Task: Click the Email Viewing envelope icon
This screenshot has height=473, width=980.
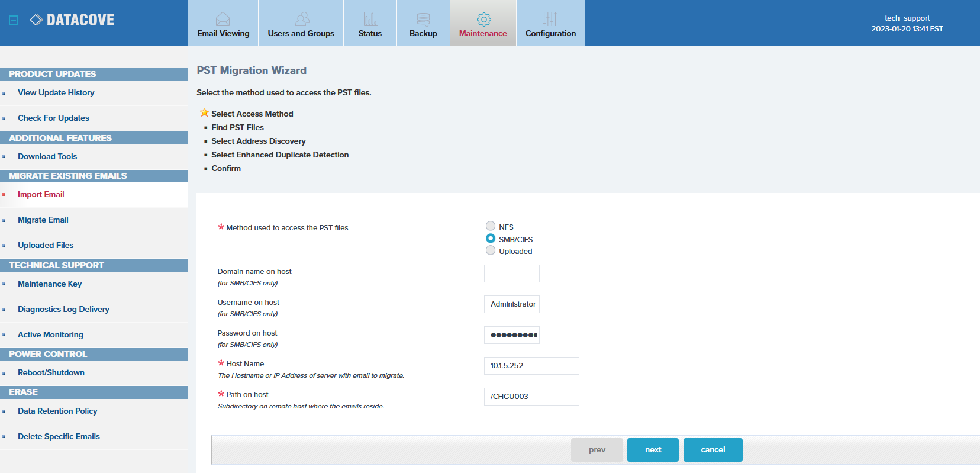Action: pos(223,19)
